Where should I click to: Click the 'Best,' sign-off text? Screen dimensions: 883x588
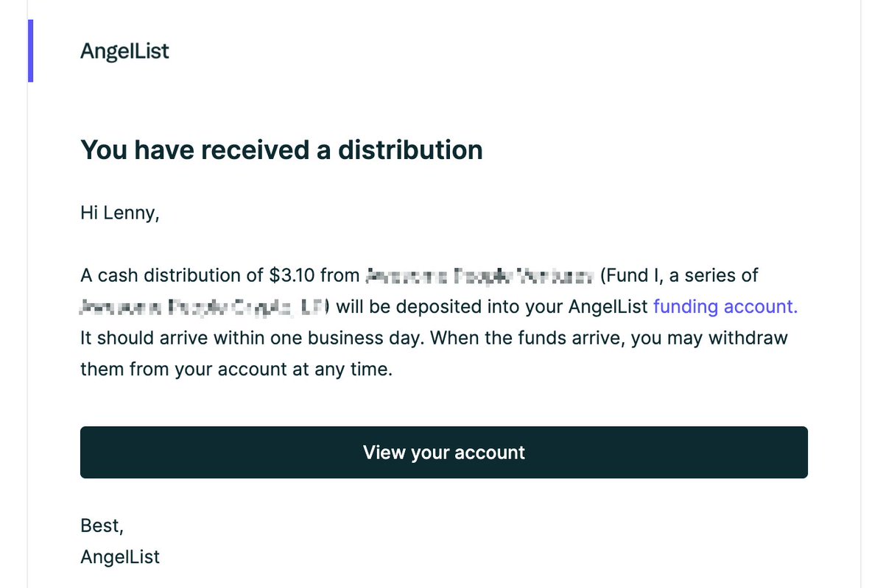[102, 525]
